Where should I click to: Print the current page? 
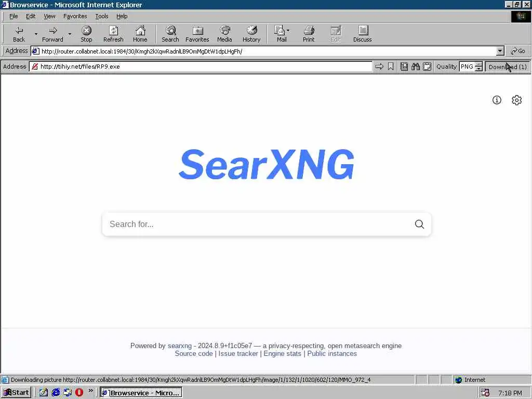[x=309, y=34]
